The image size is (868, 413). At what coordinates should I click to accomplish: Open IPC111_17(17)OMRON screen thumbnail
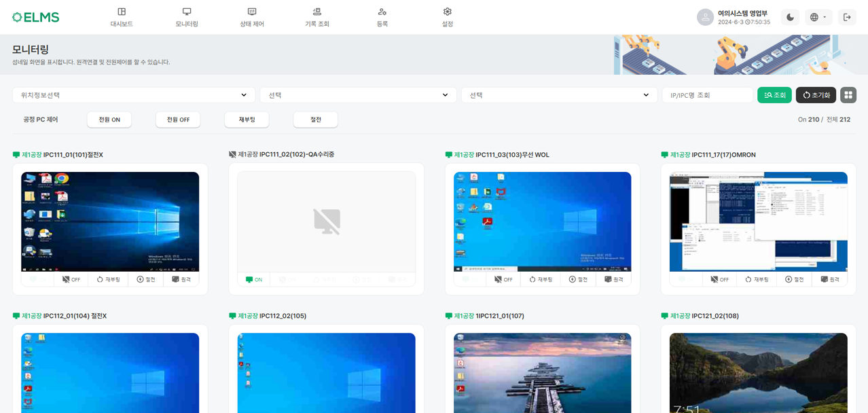tap(759, 221)
